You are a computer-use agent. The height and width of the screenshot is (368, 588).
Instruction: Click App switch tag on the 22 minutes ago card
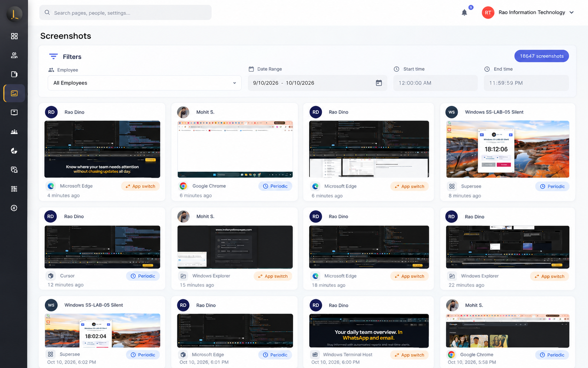pos(549,276)
